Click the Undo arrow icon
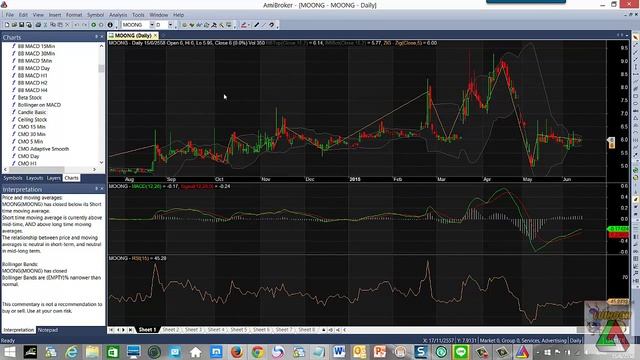 [x=76, y=25]
